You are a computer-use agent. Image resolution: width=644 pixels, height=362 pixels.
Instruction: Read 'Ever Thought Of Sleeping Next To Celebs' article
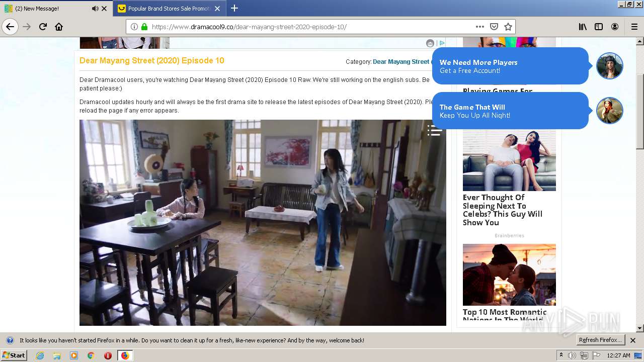point(503,210)
